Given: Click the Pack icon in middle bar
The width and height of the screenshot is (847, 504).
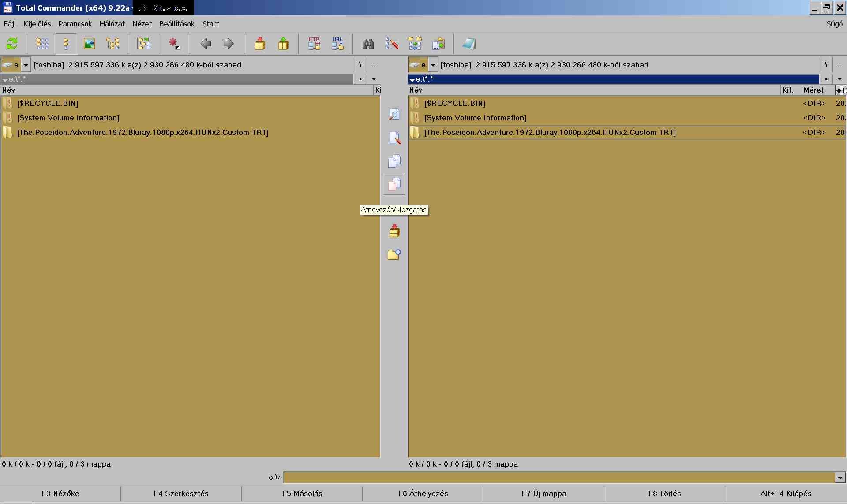Looking at the screenshot, I should [x=394, y=231].
